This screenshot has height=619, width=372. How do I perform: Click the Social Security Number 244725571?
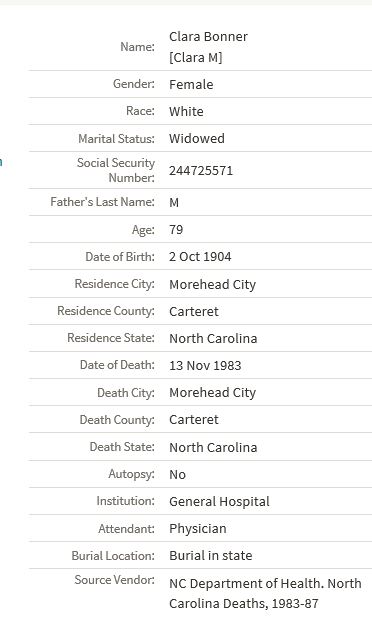pyautogui.click(x=201, y=171)
